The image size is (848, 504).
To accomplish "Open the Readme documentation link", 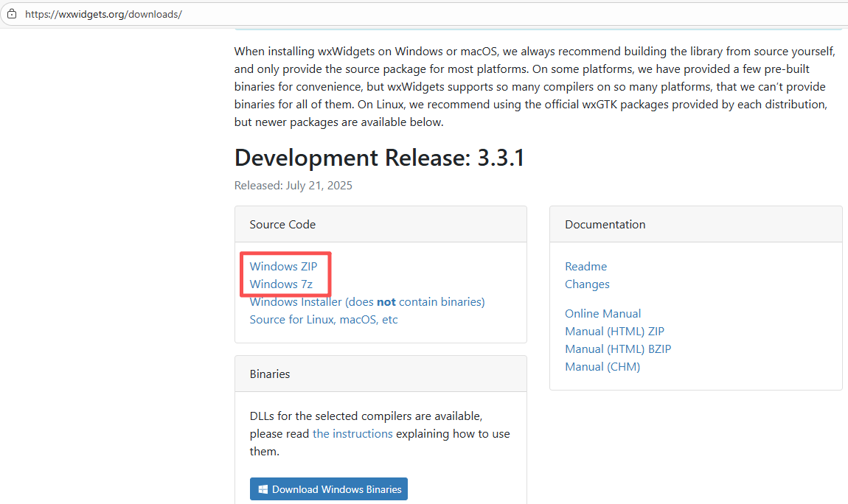I will tap(585, 266).
